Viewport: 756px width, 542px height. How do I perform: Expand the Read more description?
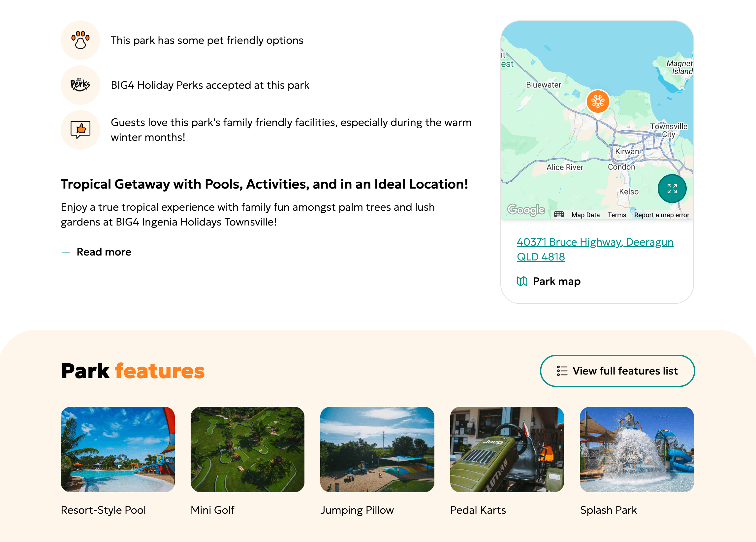[x=104, y=252]
